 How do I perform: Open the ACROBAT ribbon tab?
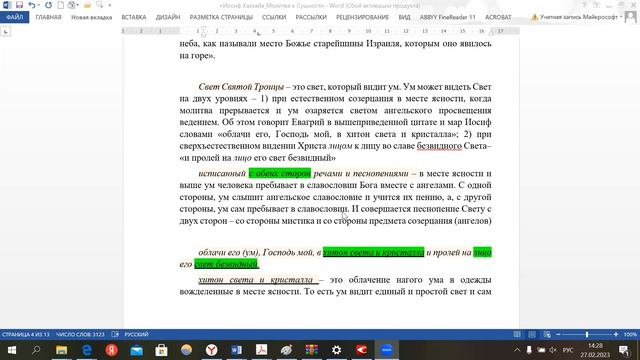coord(498,17)
